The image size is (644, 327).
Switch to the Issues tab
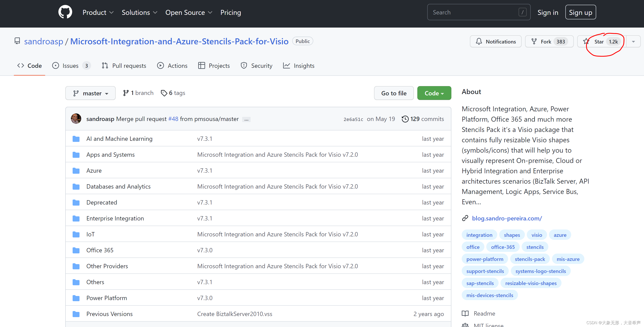(70, 66)
